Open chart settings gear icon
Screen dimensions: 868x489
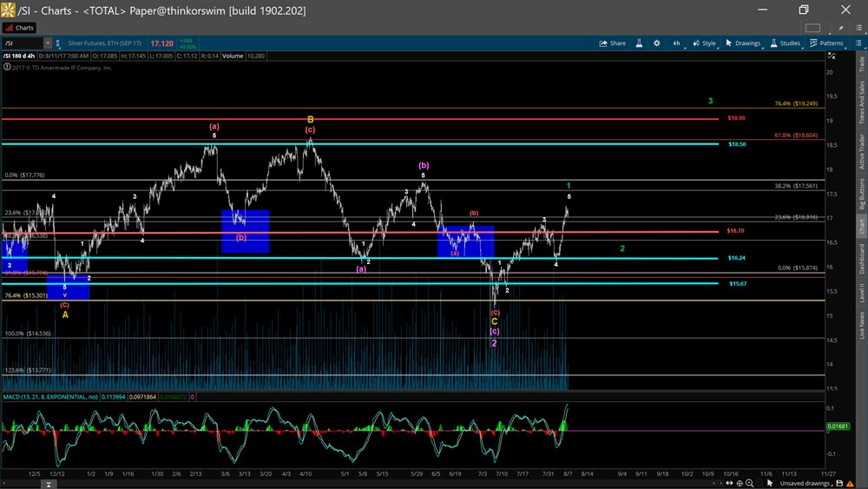click(657, 43)
